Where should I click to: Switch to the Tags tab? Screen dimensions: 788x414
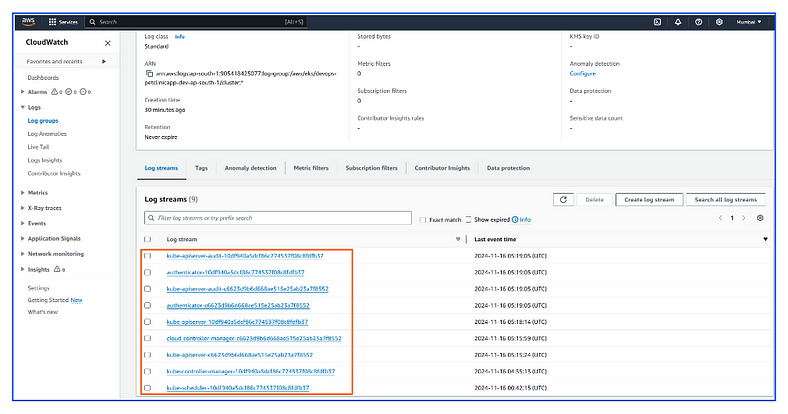pos(201,168)
